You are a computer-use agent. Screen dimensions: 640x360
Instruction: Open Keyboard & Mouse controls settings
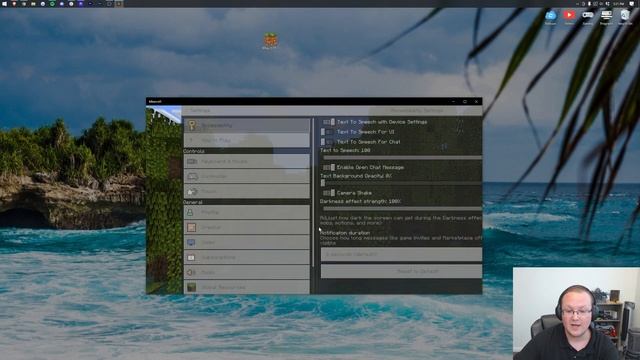coord(247,161)
